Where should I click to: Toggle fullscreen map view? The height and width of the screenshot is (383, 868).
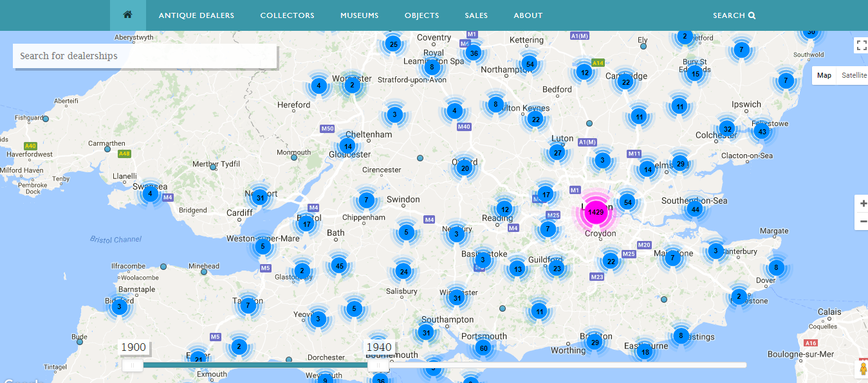point(860,45)
